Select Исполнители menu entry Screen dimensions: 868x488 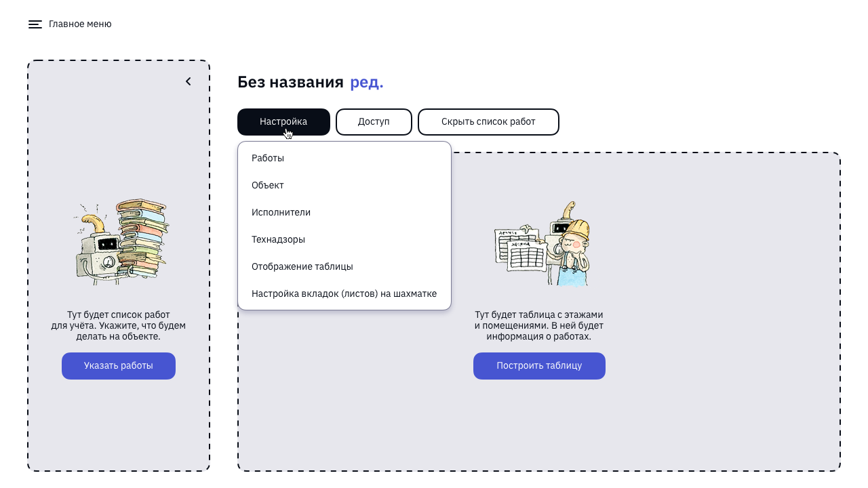tap(344, 212)
